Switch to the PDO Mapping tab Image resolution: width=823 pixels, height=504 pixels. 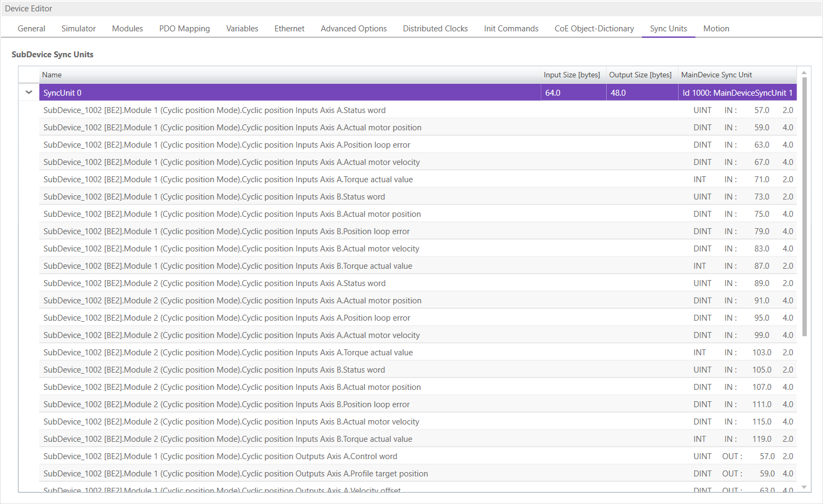click(184, 29)
